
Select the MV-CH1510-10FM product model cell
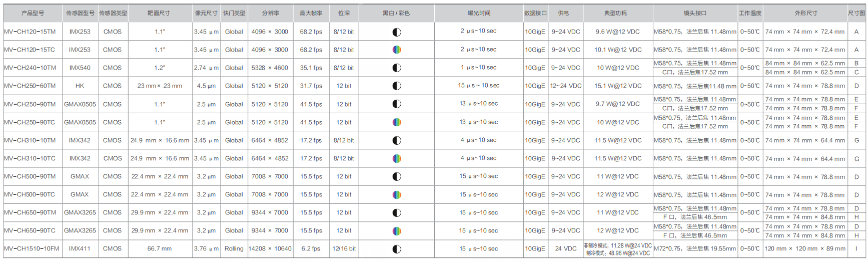point(32,248)
